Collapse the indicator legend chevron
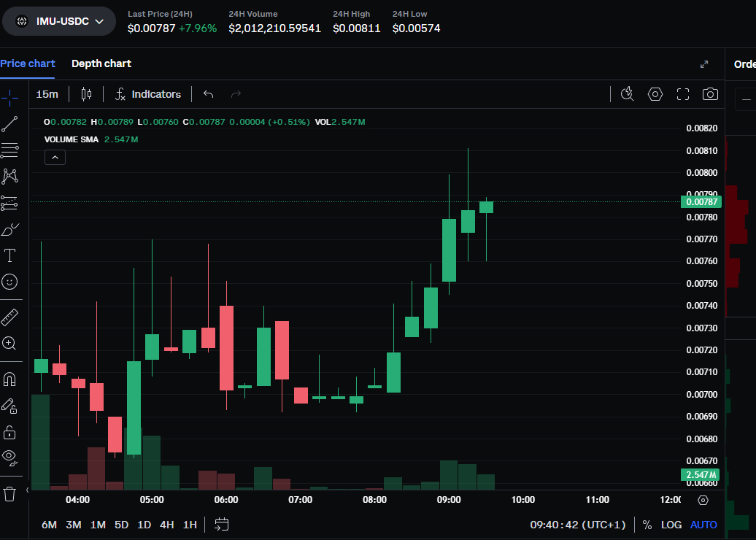756x540 pixels. pos(55,157)
